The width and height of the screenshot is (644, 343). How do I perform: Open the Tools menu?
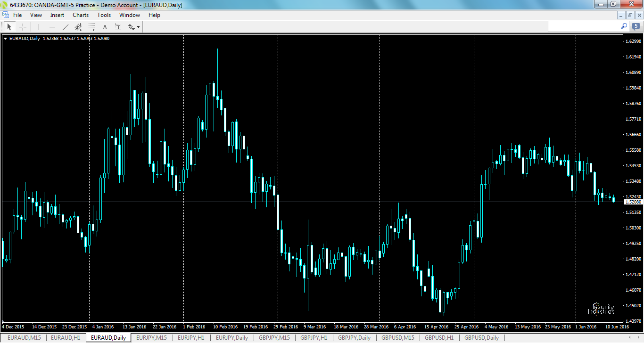click(x=104, y=15)
